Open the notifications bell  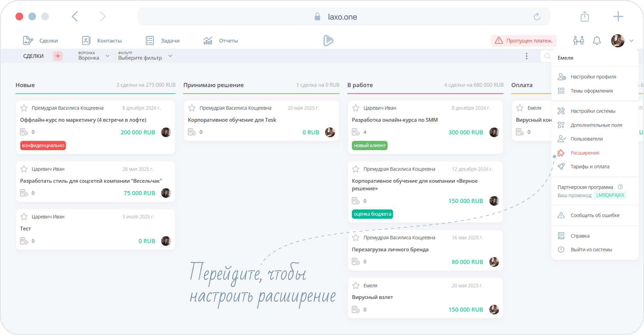[x=597, y=41]
